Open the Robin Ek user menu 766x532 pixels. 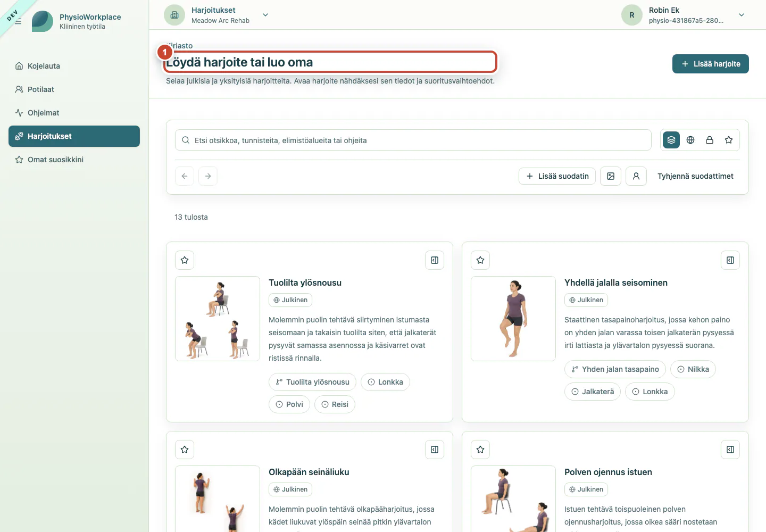pos(742,15)
